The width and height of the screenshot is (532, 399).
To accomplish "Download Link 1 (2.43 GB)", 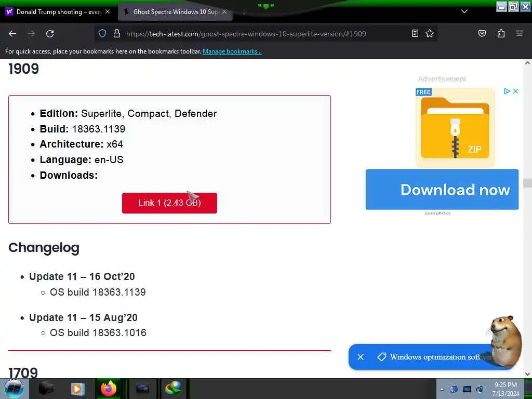I will (169, 203).
